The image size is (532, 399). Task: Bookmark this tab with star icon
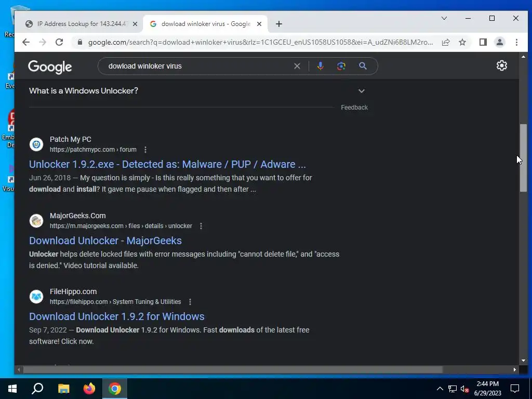[462, 42]
